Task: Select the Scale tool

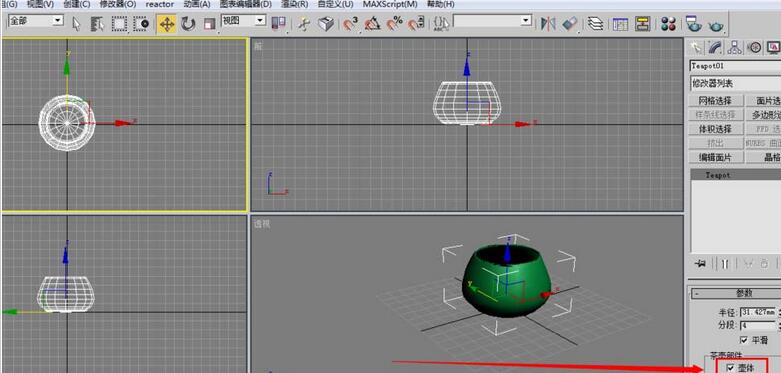Action: [x=209, y=23]
